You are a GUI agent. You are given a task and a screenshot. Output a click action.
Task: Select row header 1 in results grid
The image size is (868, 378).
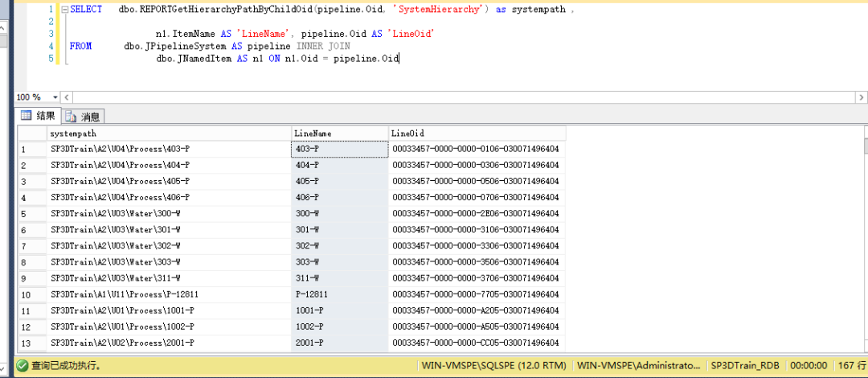(x=32, y=149)
